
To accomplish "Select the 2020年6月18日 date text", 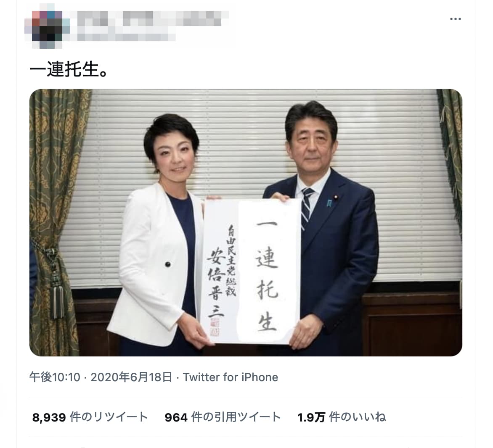I will [x=131, y=377].
